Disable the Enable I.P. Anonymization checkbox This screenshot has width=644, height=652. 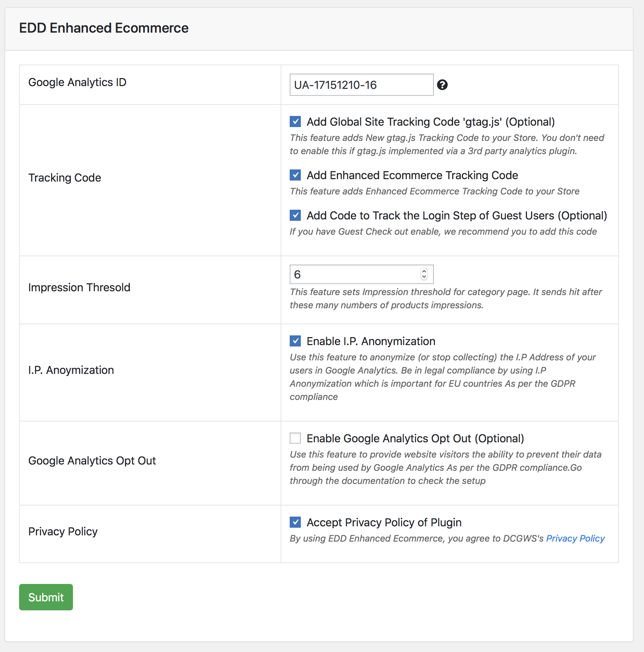click(x=295, y=341)
